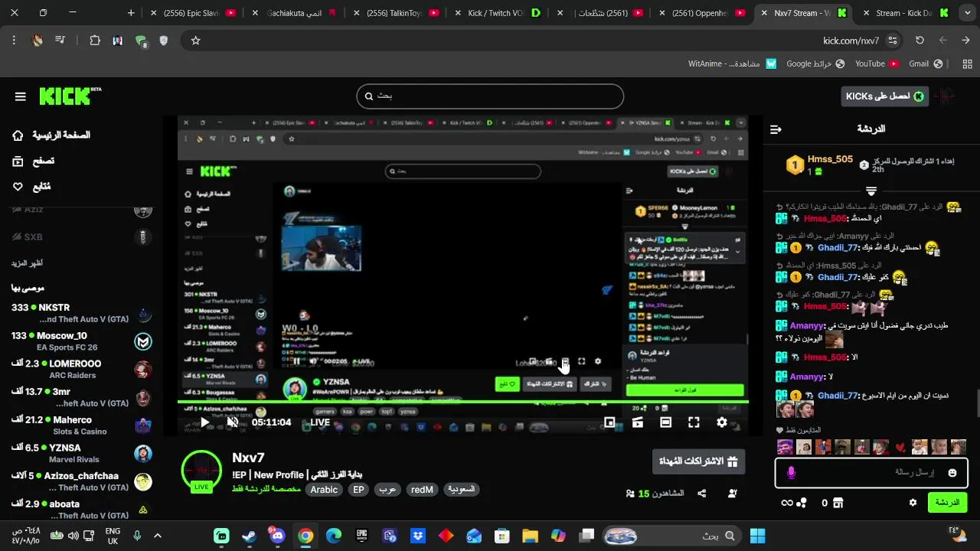The image size is (980, 551).
Task: Jump to LIVE in player
Action: click(320, 422)
